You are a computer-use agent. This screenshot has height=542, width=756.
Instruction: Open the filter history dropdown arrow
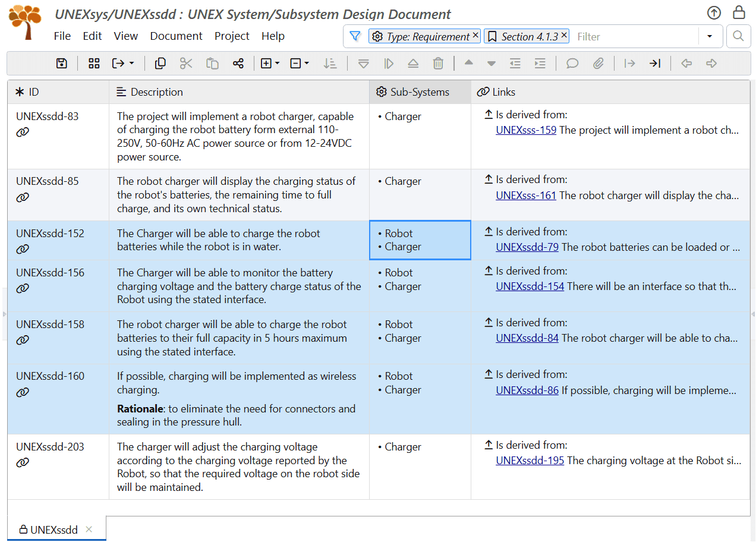[x=710, y=36]
